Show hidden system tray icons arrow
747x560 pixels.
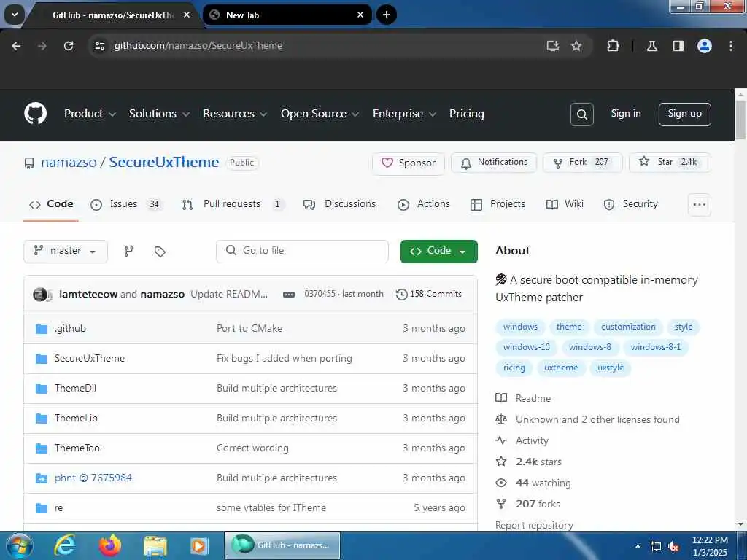click(x=638, y=546)
